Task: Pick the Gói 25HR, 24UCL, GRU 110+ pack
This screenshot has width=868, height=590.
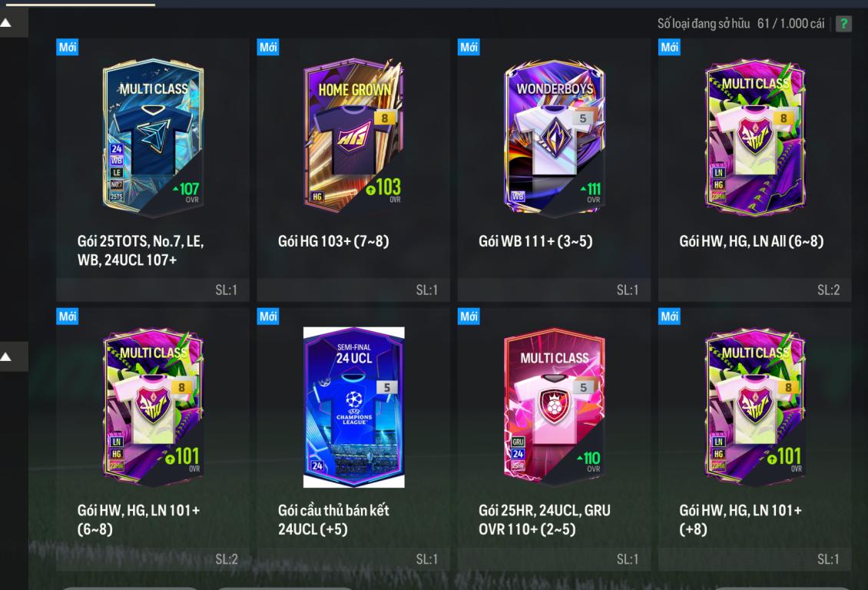Action: (554, 439)
